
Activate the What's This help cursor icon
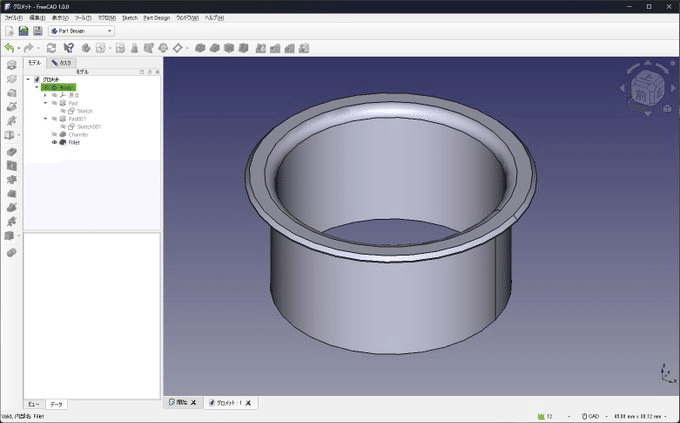coord(69,48)
